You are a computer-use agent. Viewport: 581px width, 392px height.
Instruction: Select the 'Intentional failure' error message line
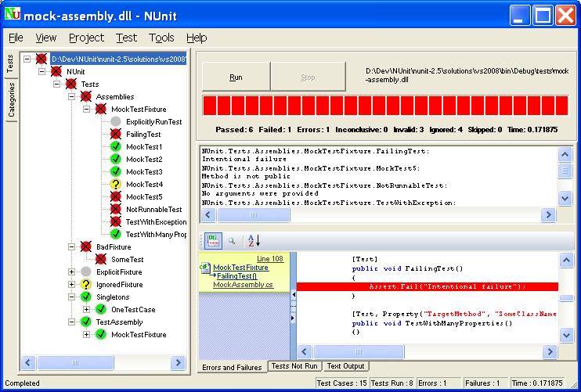coord(244,159)
